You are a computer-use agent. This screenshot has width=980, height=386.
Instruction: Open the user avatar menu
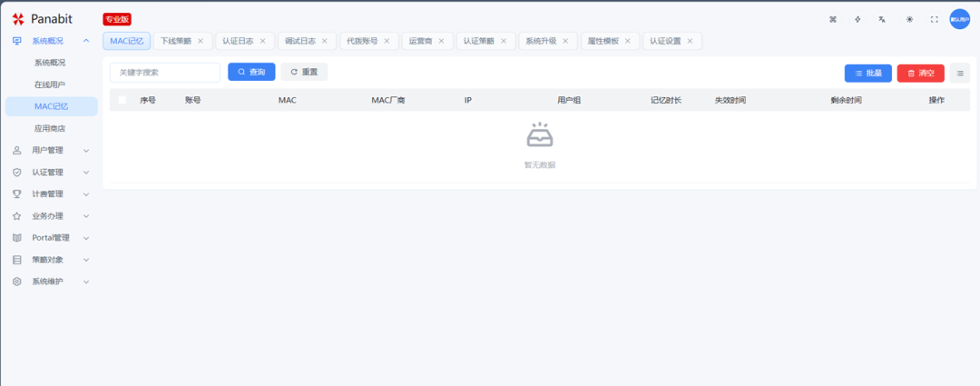[959, 19]
